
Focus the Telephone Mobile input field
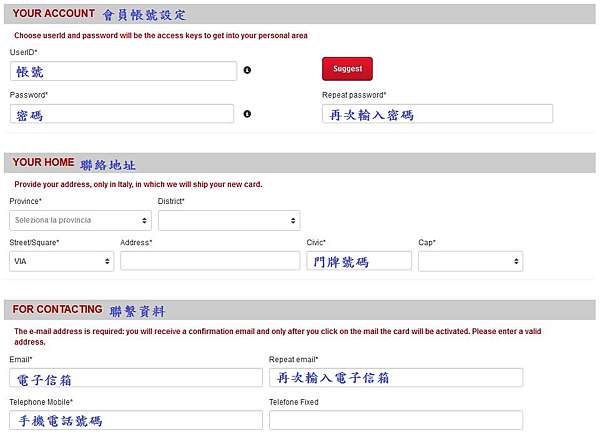point(136,420)
